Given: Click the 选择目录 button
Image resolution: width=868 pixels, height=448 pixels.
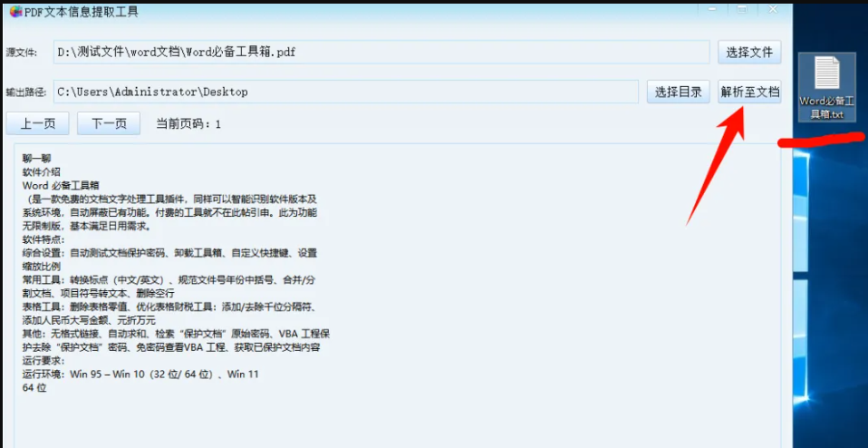Looking at the screenshot, I should click(x=678, y=92).
